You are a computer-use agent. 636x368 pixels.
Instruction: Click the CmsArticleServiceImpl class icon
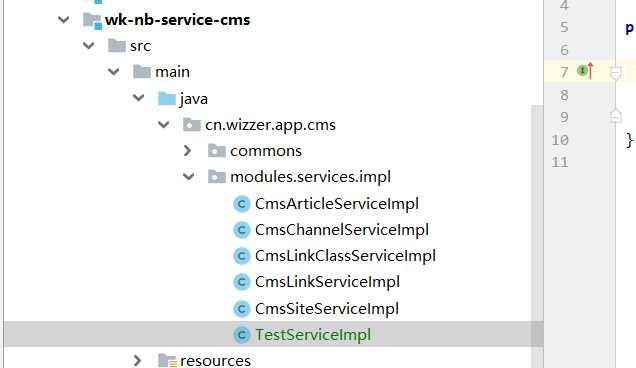(x=242, y=204)
